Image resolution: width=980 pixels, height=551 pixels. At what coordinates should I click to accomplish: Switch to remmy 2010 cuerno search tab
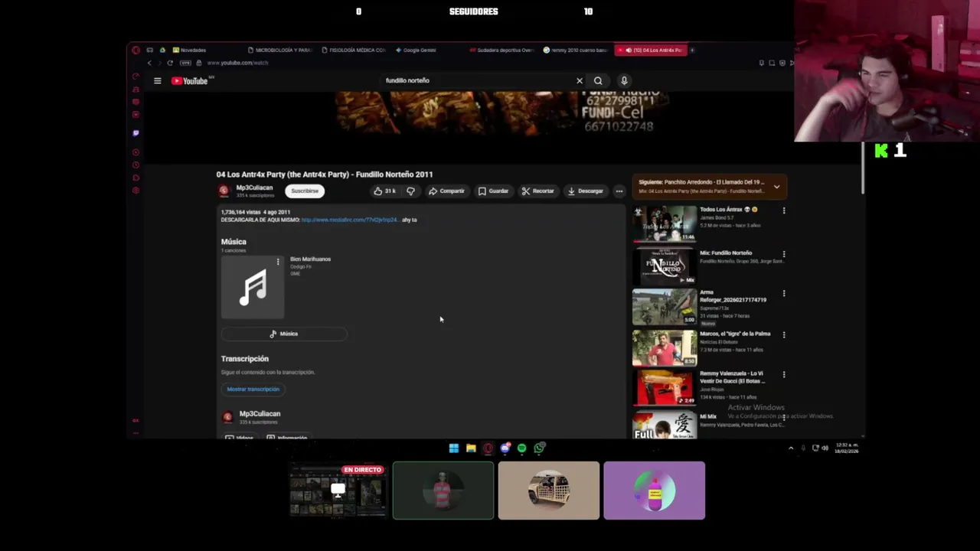point(576,50)
